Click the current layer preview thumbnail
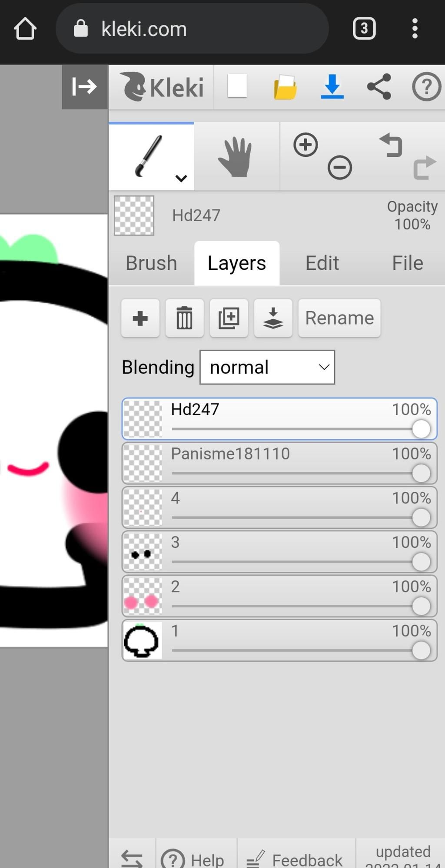The width and height of the screenshot is (445, 868). (x=134, y=215)
